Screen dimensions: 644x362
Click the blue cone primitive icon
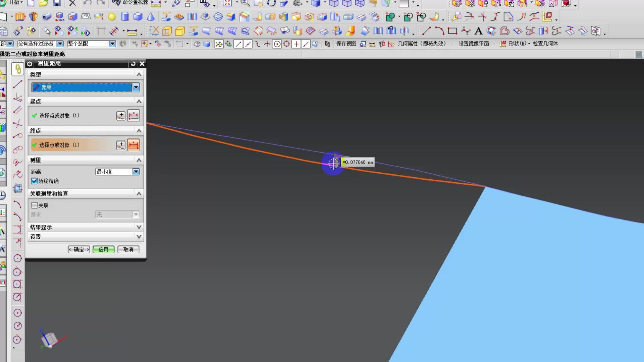(x=151, y=17)
